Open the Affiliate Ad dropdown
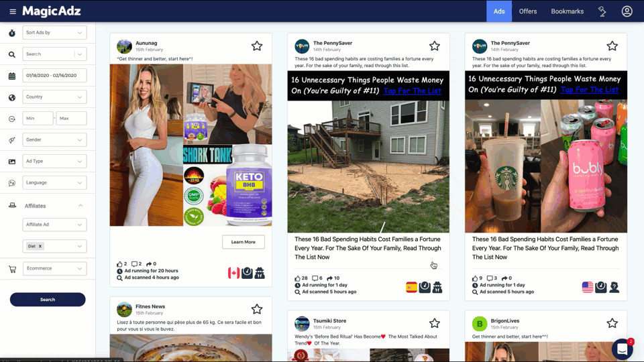 tap(54, 225)
